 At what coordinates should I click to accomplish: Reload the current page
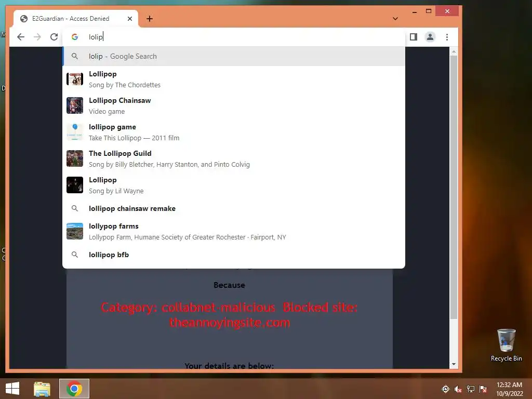pyautogui.click(x=54, y=37)
